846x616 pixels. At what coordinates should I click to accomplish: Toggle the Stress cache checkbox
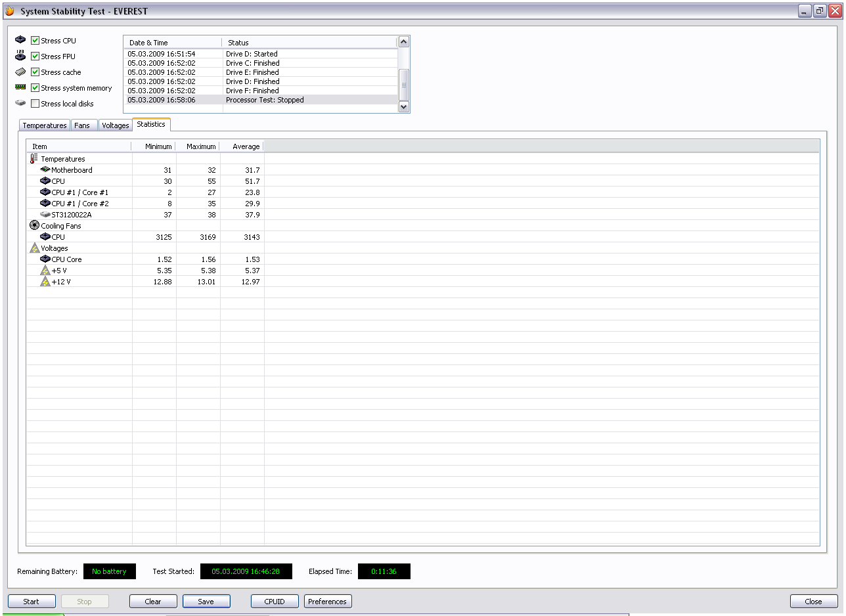(x=35, y=72)
